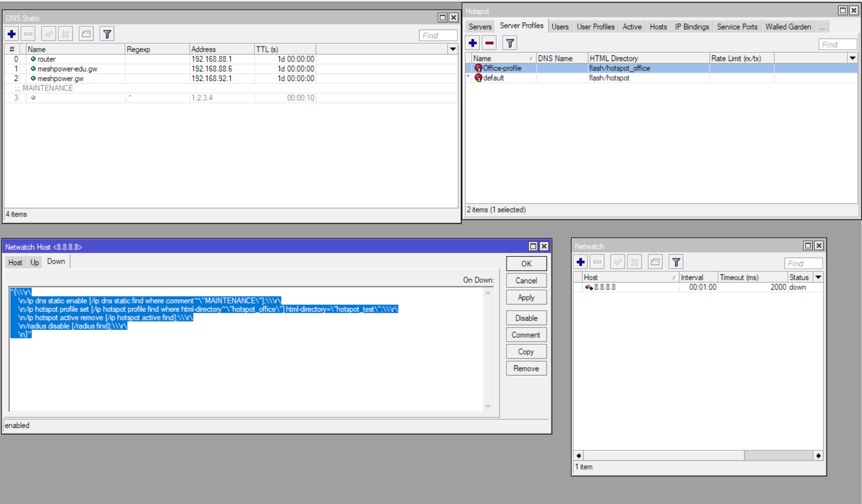The height and width of the screenshot is (504, 862).
Task: Remove the selected Hotspot server profile
Action: tap(489, 43)
